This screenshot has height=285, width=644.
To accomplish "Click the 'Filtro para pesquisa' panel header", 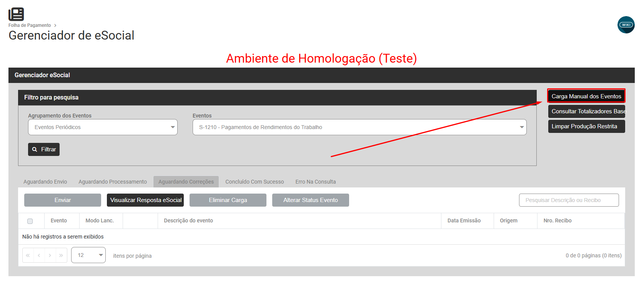I will (277, 98).
